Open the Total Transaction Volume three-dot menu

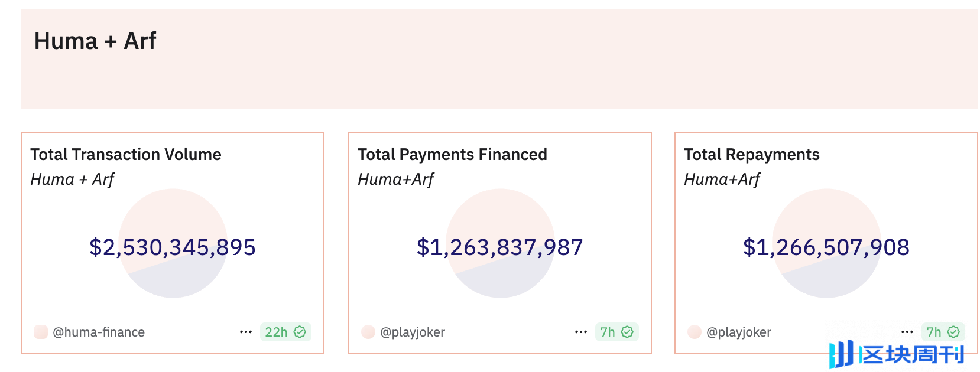click(x=246, y=332)
